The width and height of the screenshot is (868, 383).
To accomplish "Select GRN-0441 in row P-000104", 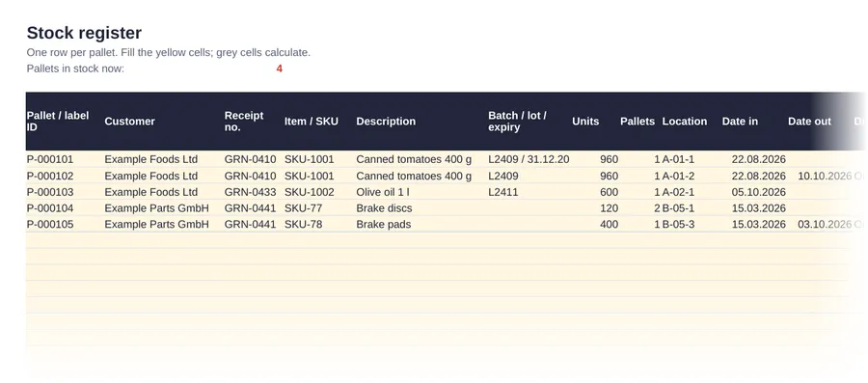I will click(x=250, y=208).
